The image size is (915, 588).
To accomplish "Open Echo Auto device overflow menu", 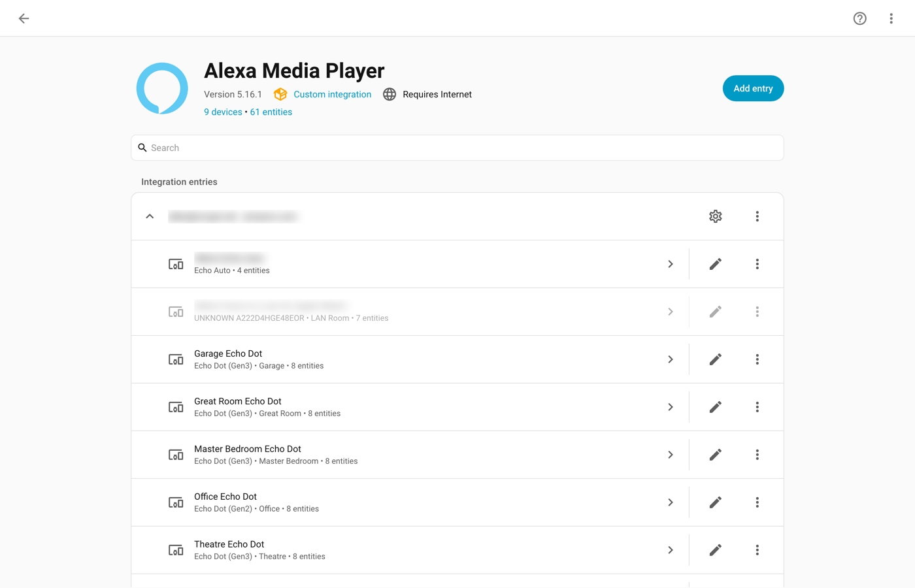I will click(757, 264).
